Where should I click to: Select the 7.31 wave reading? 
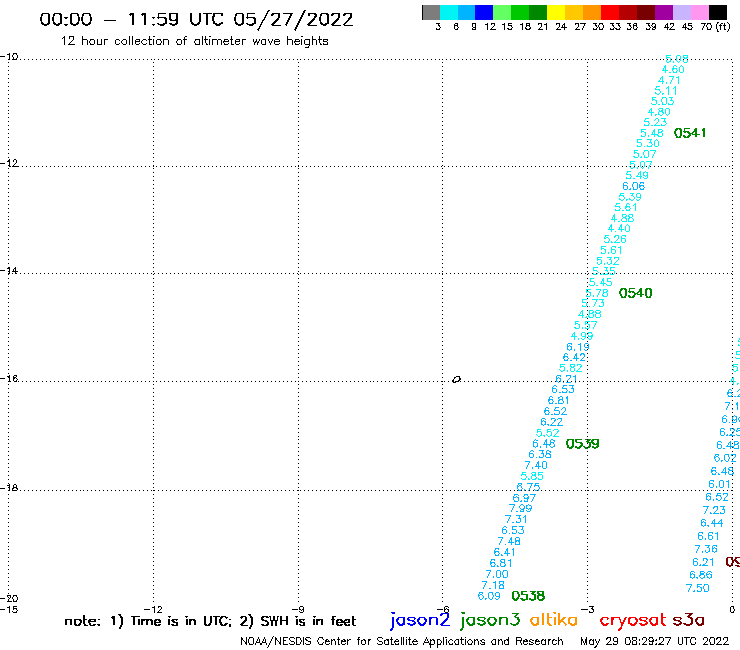[x=516, y=519]
